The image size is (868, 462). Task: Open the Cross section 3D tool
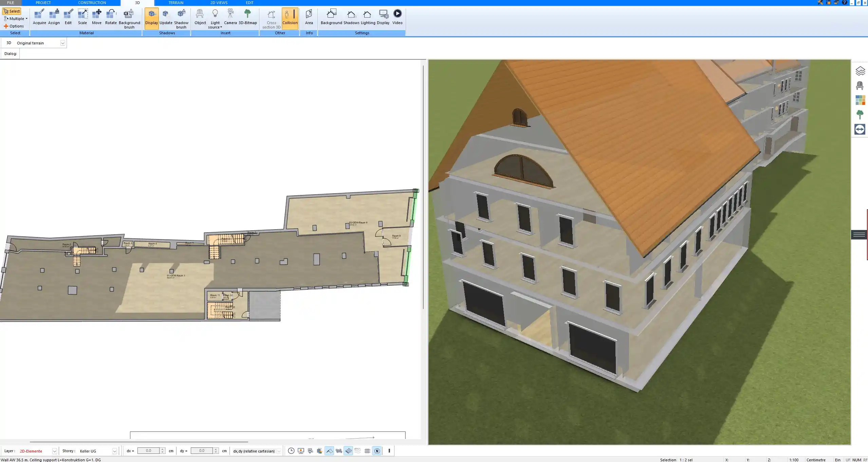coord(271,19)
